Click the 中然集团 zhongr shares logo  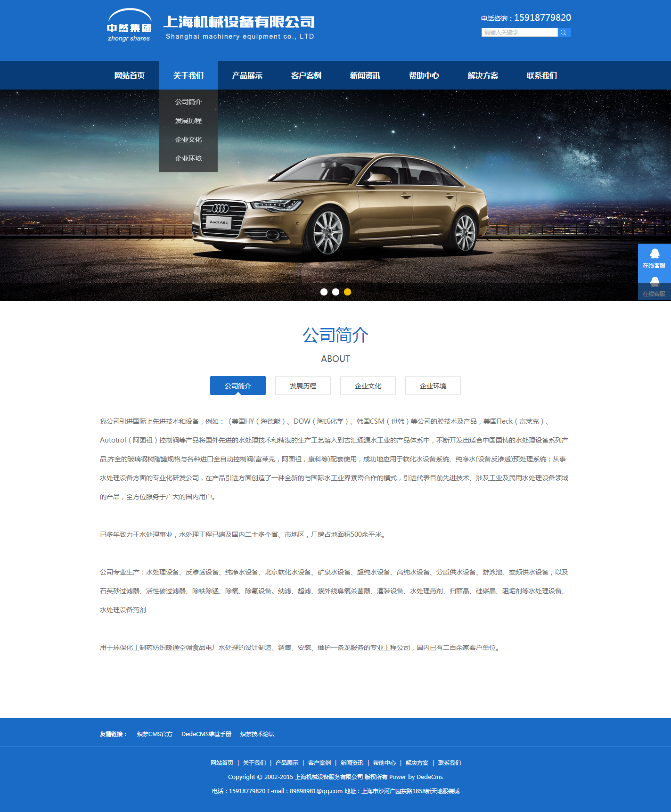click(x=129, y=25)
